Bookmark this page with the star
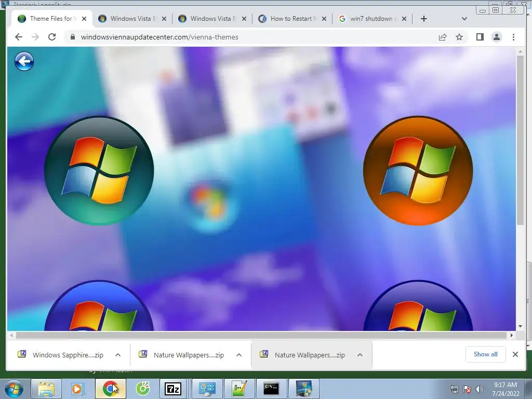 click(459, 37)
